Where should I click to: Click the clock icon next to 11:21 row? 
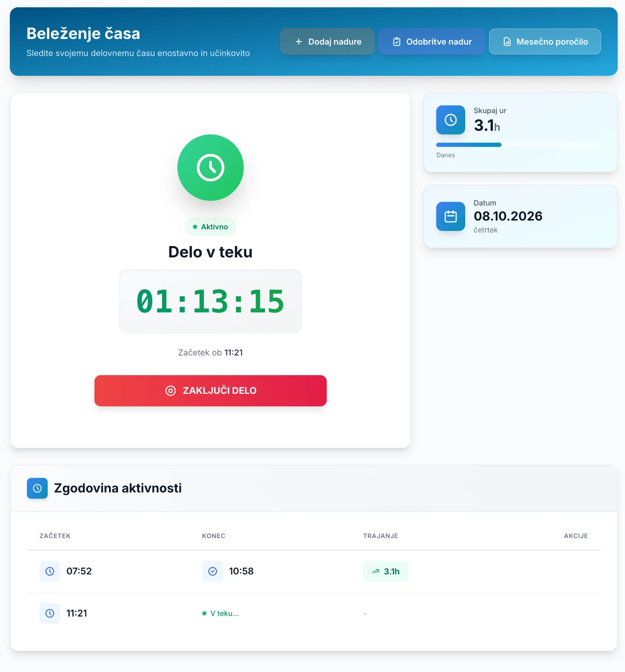(x=50, y=613)
